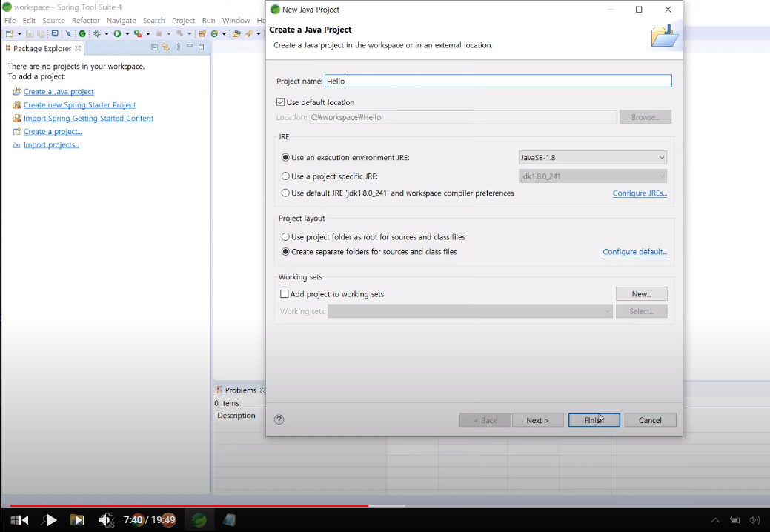
Task: Click the Debug bug icon
Action: 97,34
